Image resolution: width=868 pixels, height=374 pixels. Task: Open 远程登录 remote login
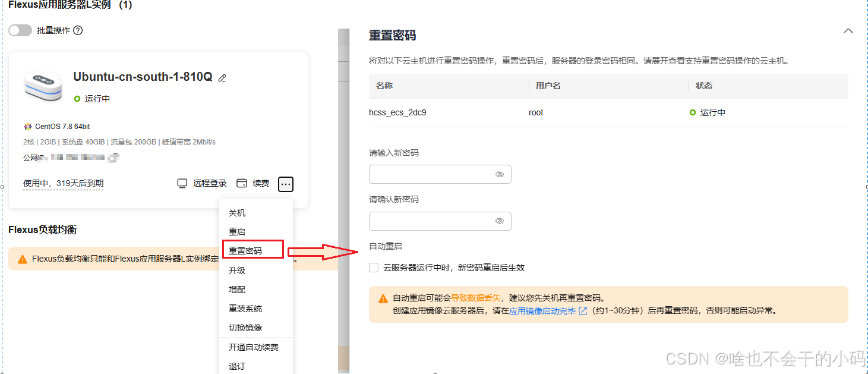point(210,183)
